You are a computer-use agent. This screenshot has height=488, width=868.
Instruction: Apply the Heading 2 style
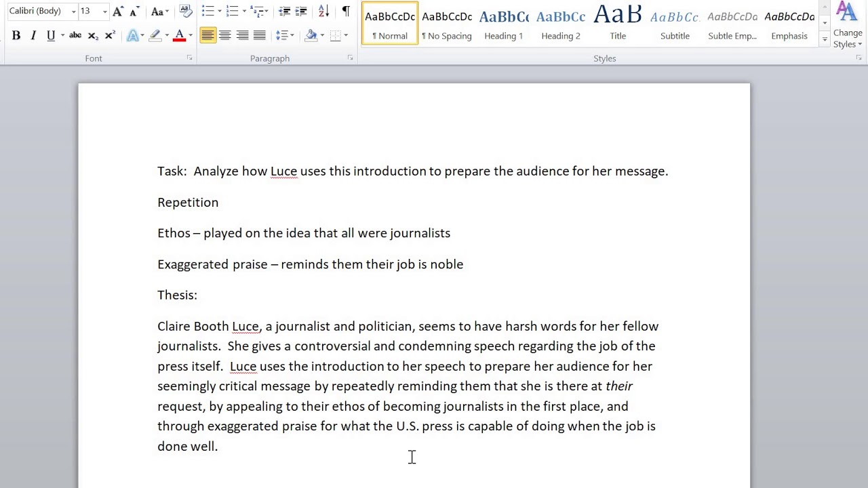tap(561, 24)
